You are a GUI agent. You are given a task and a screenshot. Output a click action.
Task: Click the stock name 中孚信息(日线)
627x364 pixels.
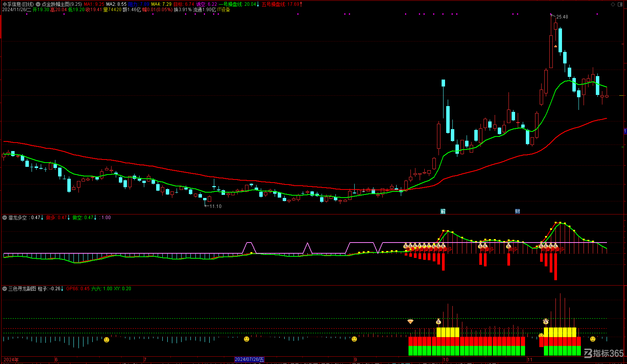pos(18,4)
